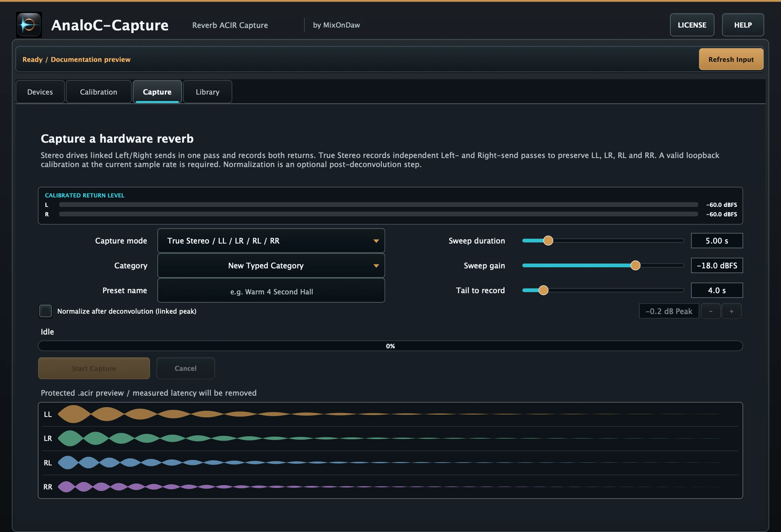Switch to the Devices tab

pyautogui.click(x=40, y=92)
